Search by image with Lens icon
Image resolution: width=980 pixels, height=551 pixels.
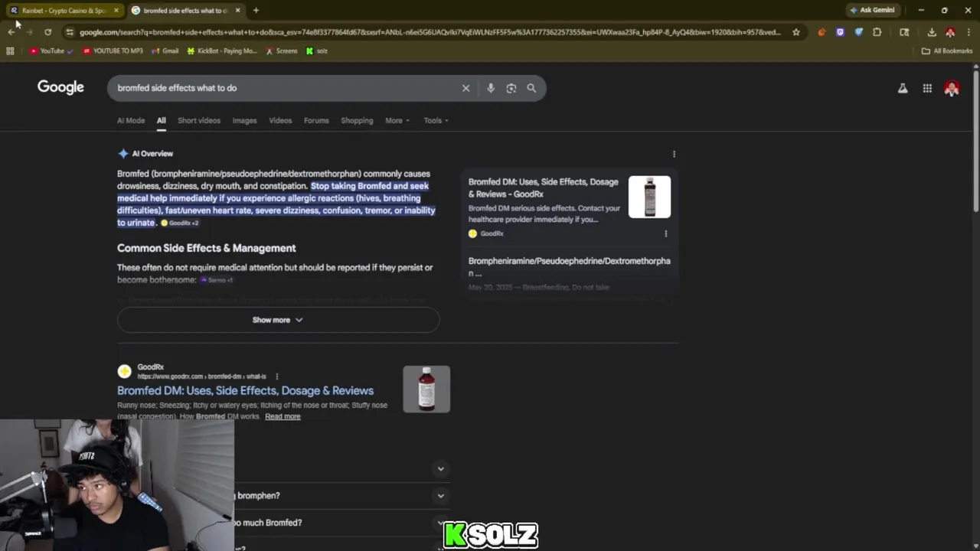coord(511,88)
